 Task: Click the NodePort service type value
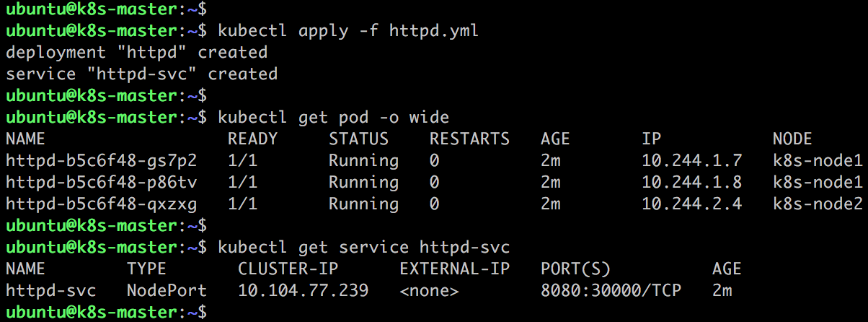(167, 291)
